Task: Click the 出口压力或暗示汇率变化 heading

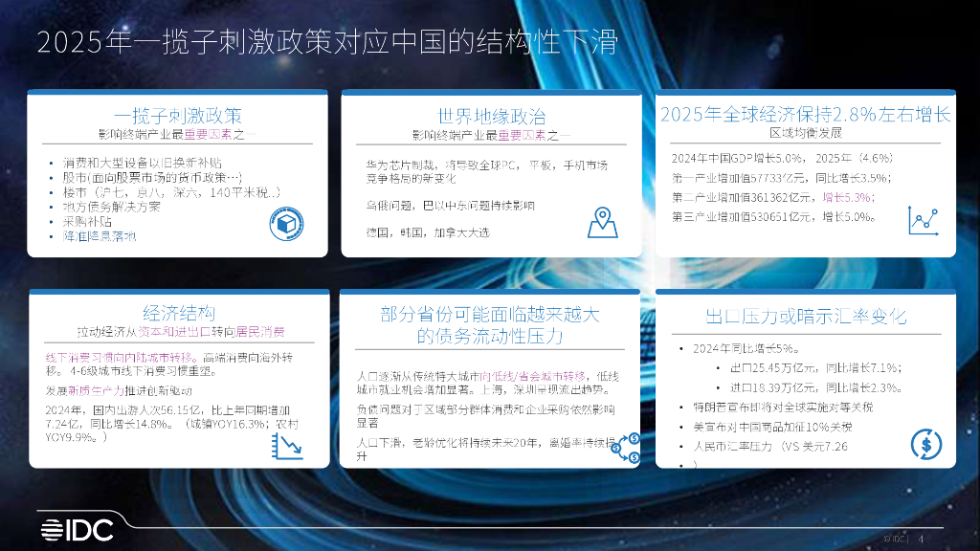Action: [806, 316]
